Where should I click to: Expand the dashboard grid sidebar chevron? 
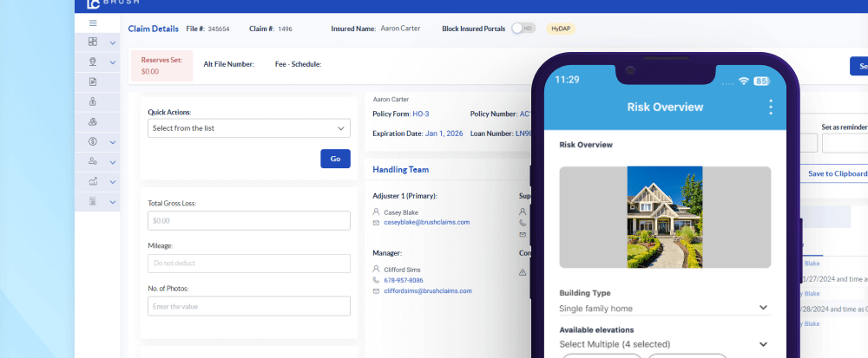(112, 42)
